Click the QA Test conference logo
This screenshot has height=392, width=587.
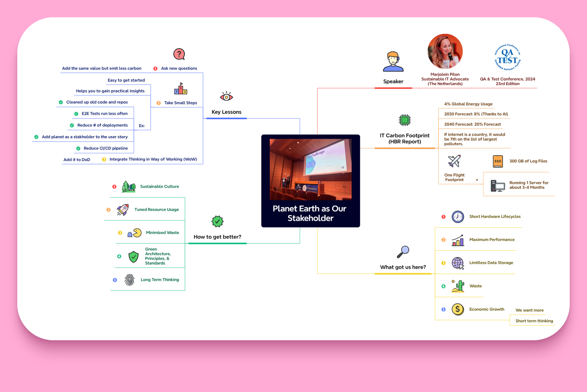tap(508, 57)
